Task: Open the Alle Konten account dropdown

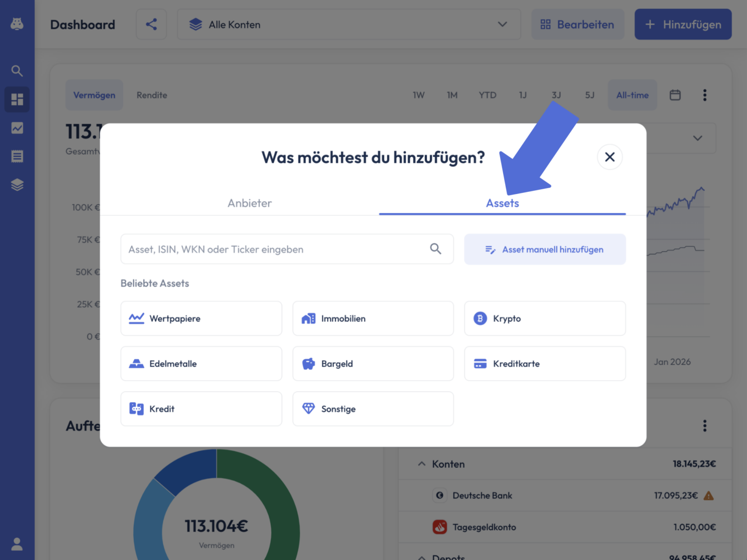Action: [349, 24]
